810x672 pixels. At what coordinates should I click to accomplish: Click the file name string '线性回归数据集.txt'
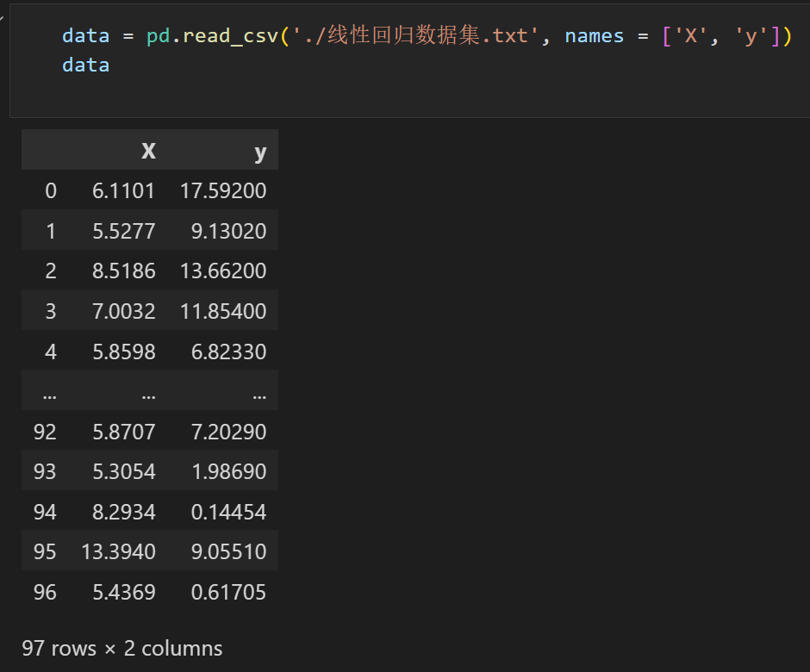pyautogui.click(x=427, y=35)
